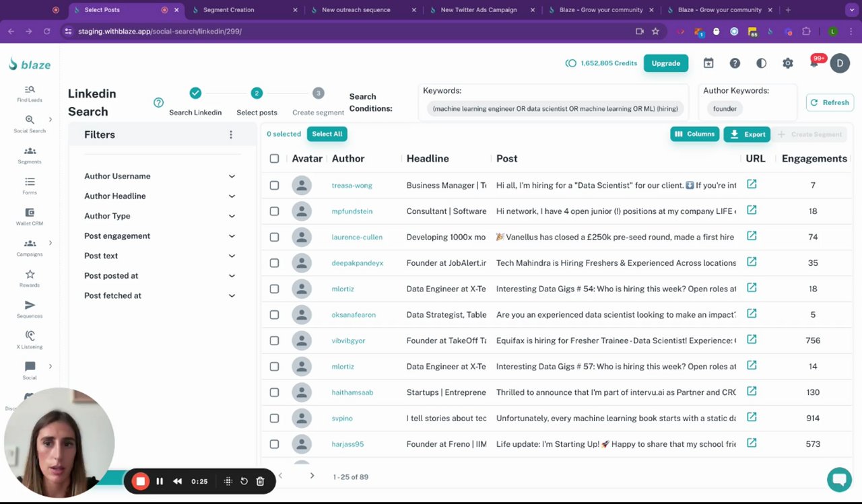Go back to the Search Linkedin step
The image size is (862, 504).
(x=195, y=102)
